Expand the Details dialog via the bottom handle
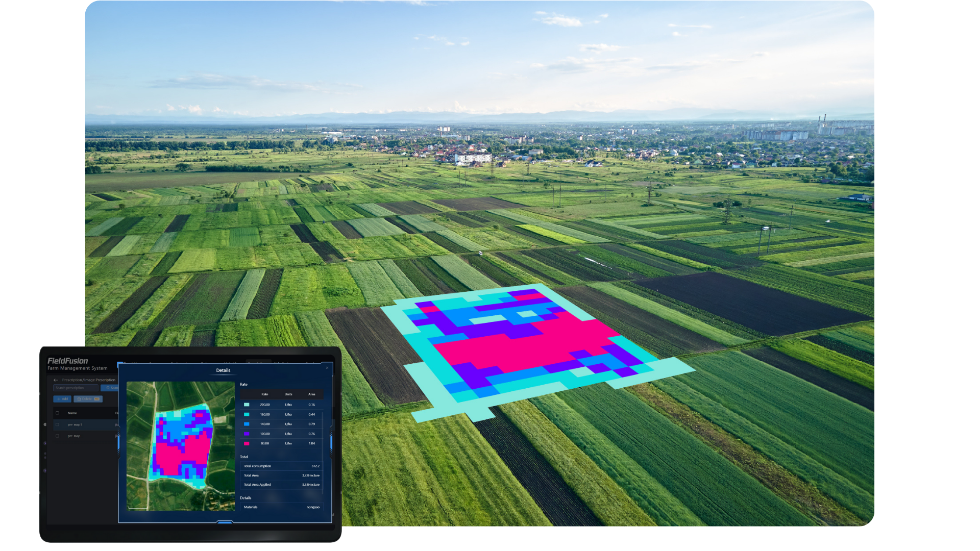 pyautogui.click(x=225, y=522)
